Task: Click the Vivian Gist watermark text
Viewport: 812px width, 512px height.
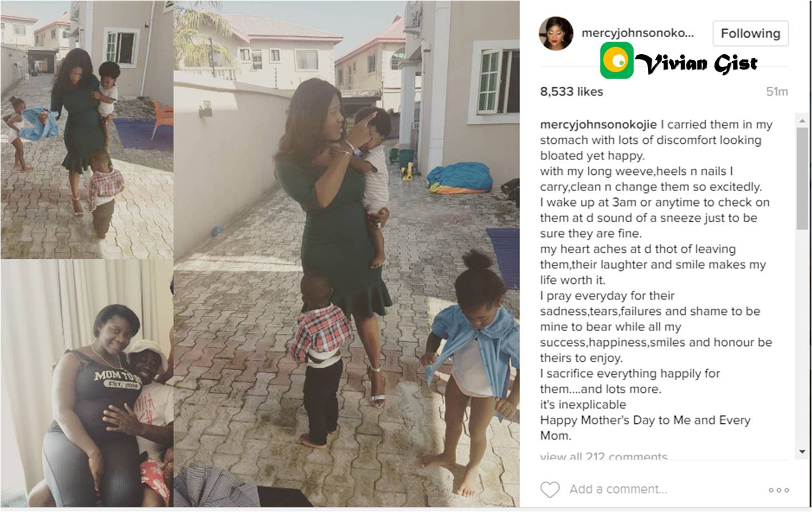Action: pos(697,63)
